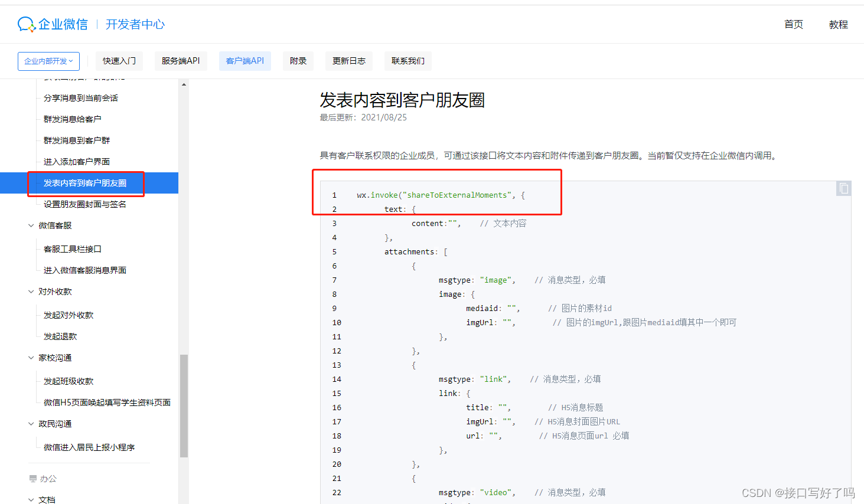Open 客服工具栏接口 in sidebar
The width and height of the screenshot is (864, 504).
[x=73, y=249]
